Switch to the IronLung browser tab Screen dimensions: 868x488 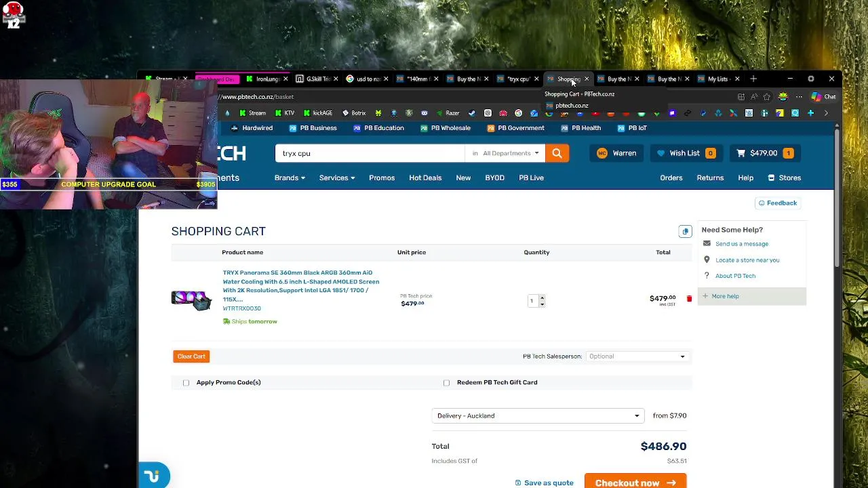(x=268, y=79)
